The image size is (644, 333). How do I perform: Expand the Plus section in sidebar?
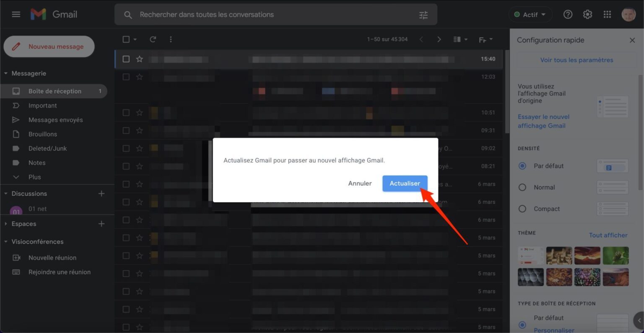[34, 177]
